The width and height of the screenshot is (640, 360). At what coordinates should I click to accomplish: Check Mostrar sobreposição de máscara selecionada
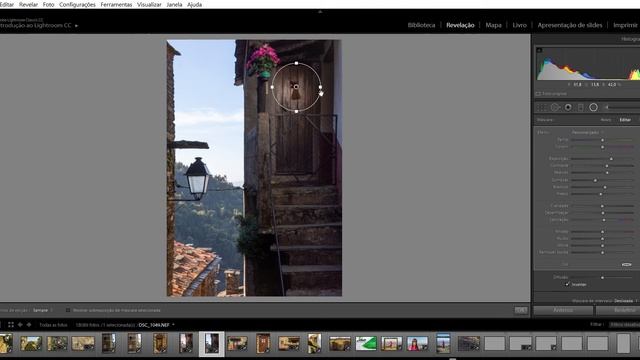(x=68, y=310)
